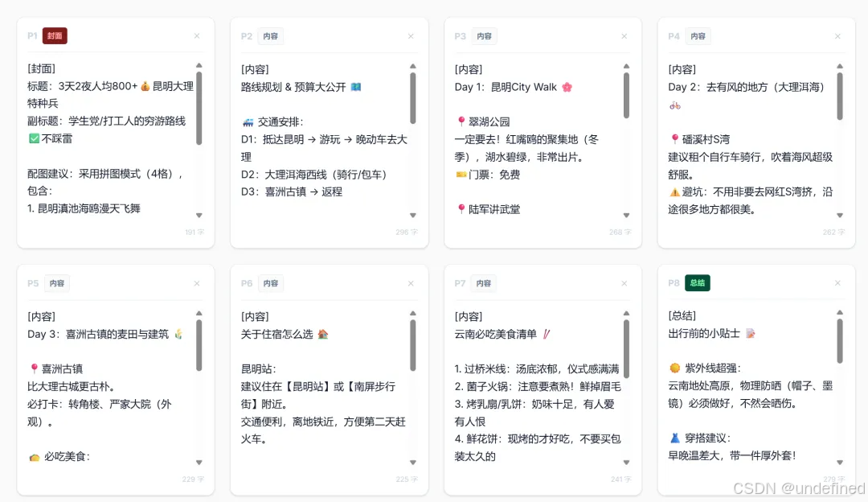The height and width of the screenshot is (502, 868).
Task: Click the 内容 badge on the P4 card
Action: pyautogui.click(x=698, y=35)
